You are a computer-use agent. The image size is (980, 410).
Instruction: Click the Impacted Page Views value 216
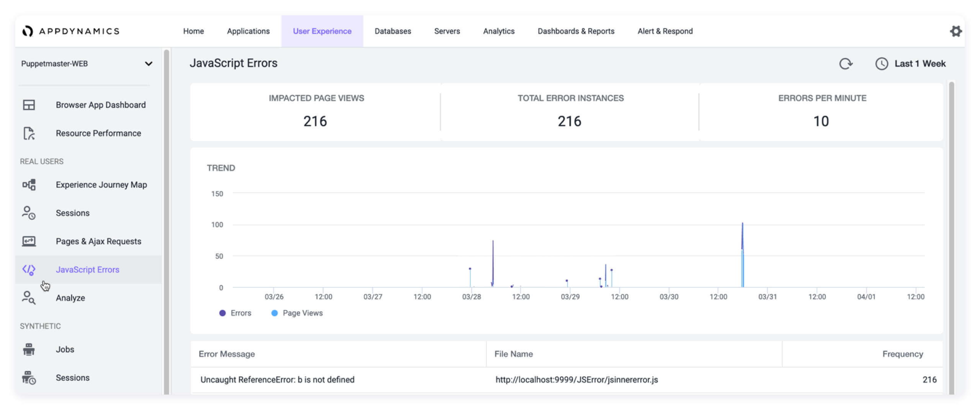(x=315, y=121)
